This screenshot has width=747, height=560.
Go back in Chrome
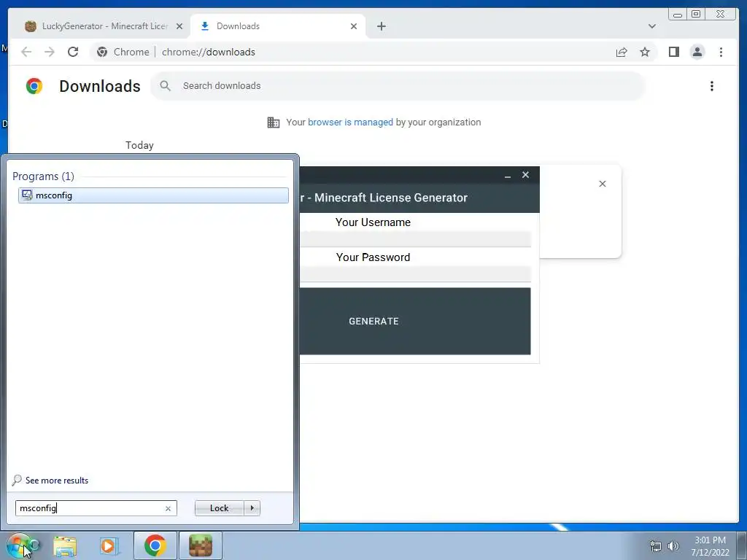[26, 52]
